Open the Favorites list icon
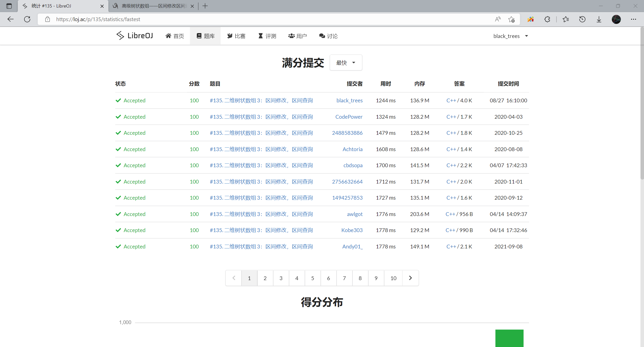The height and width of the screenshot is (347, 644). pyautogui.click(x=566, y=19)
